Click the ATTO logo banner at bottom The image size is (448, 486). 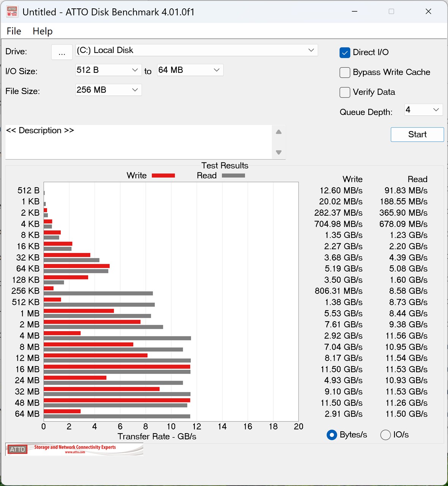(74, 449)
